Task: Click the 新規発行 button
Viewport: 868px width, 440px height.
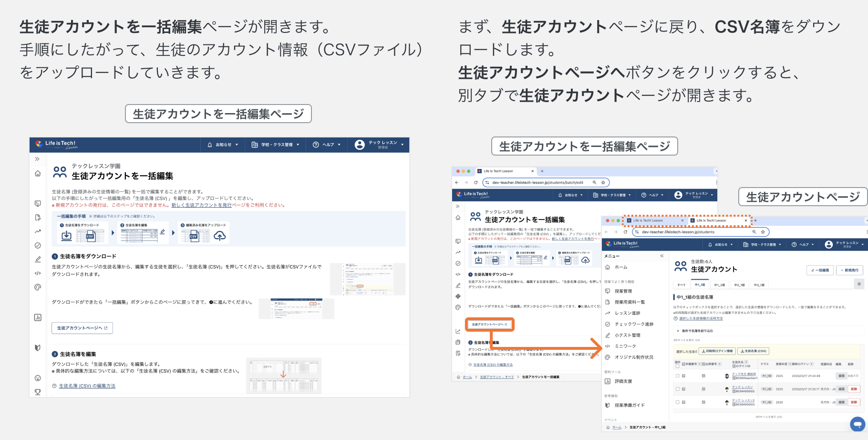Action: (849, 270)
